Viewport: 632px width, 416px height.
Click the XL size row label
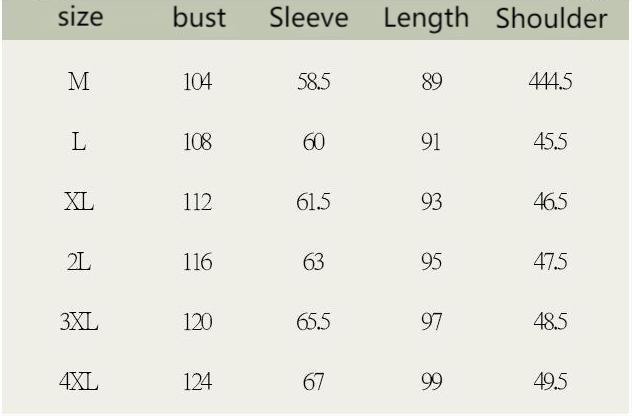click(x=79, y=202)
